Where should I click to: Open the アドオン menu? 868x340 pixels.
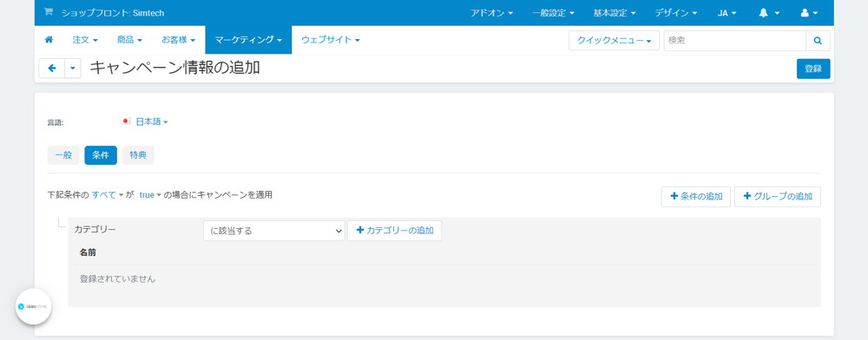[x=491, y=13]
